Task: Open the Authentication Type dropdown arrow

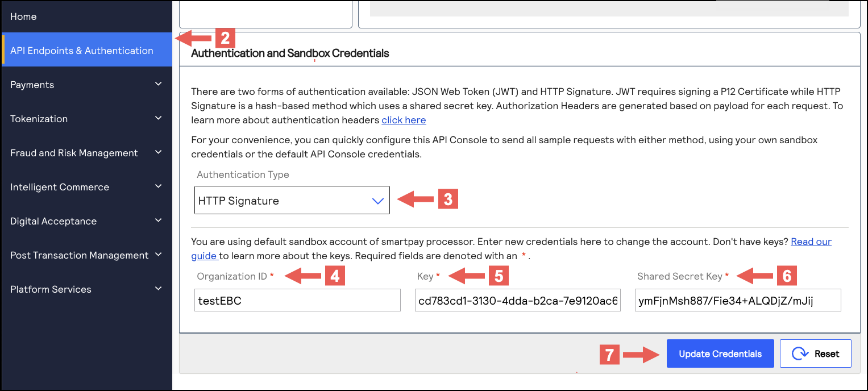Action: point(378,201)
